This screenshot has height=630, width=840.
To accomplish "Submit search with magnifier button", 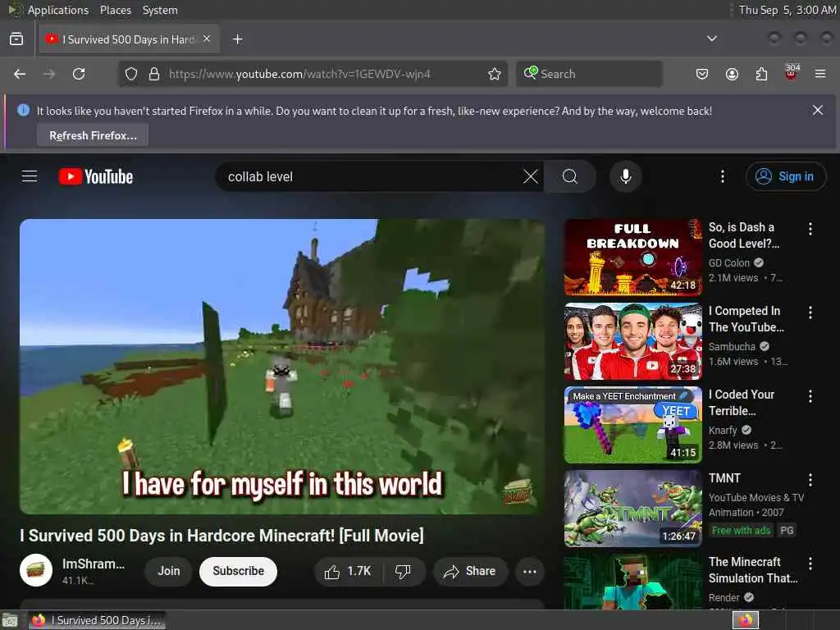I will pos(570,176).
